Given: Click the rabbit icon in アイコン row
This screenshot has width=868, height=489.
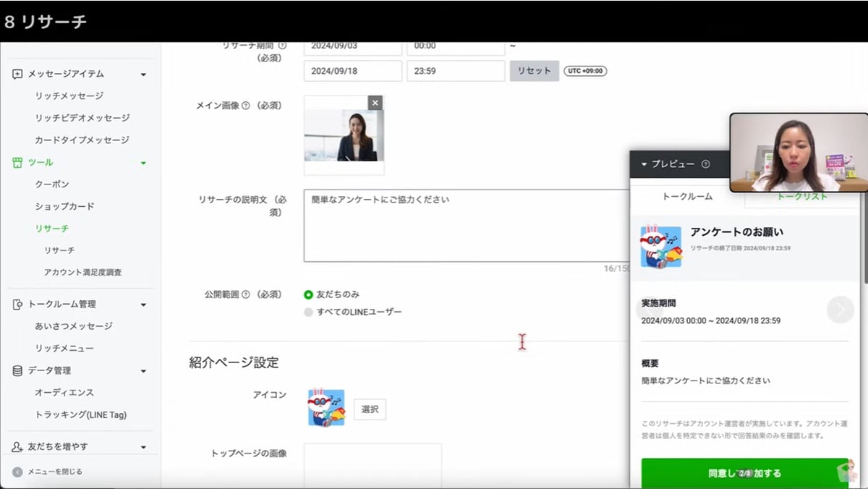Looking at the screenshot, I should click(326, 408).
